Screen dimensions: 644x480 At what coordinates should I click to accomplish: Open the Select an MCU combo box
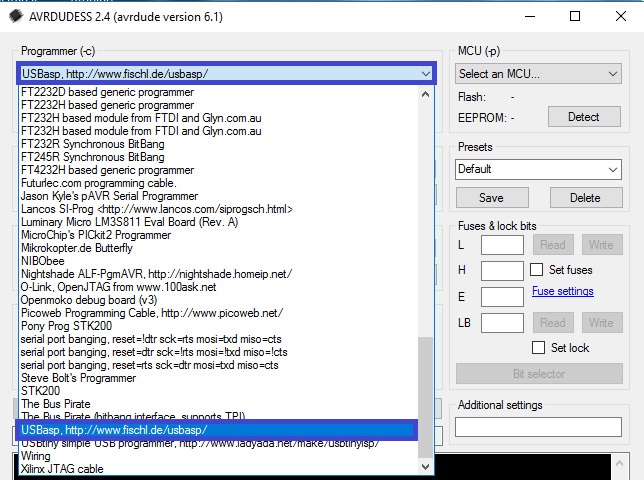pyautogui.click(x=538, y=74)
